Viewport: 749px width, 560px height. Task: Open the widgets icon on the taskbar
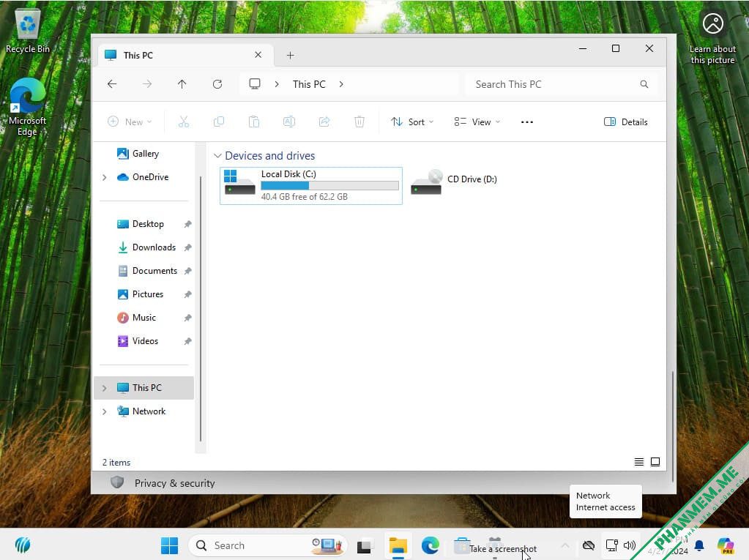(23, 545)
